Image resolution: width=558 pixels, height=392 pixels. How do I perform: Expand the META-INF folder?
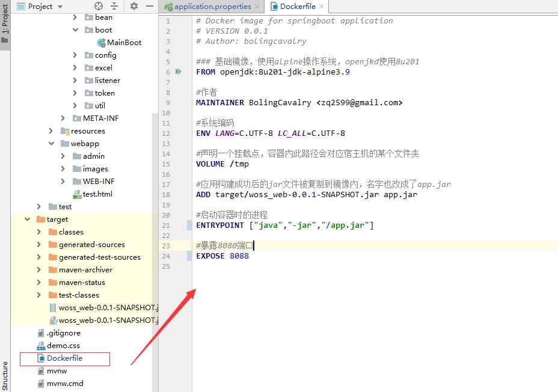point(63,118)
